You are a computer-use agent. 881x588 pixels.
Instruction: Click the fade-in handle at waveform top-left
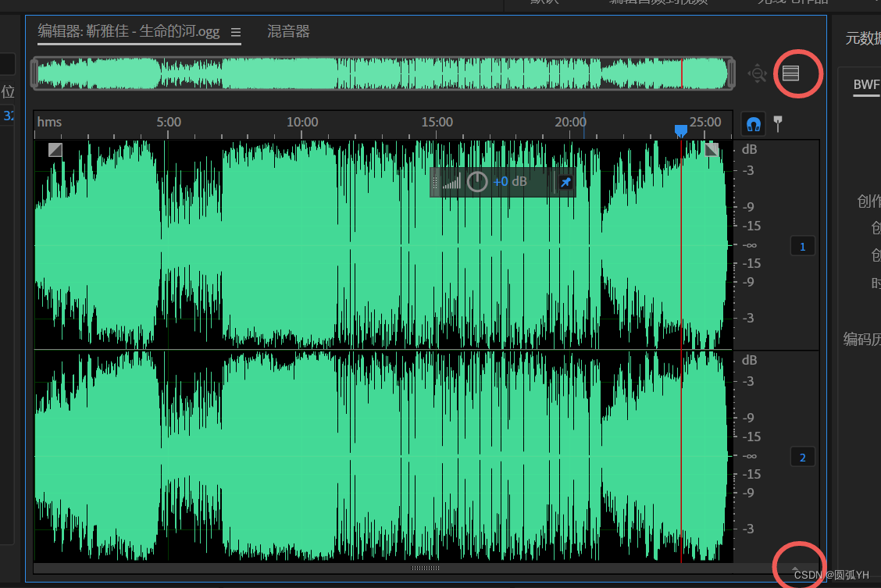coord(55,149)
